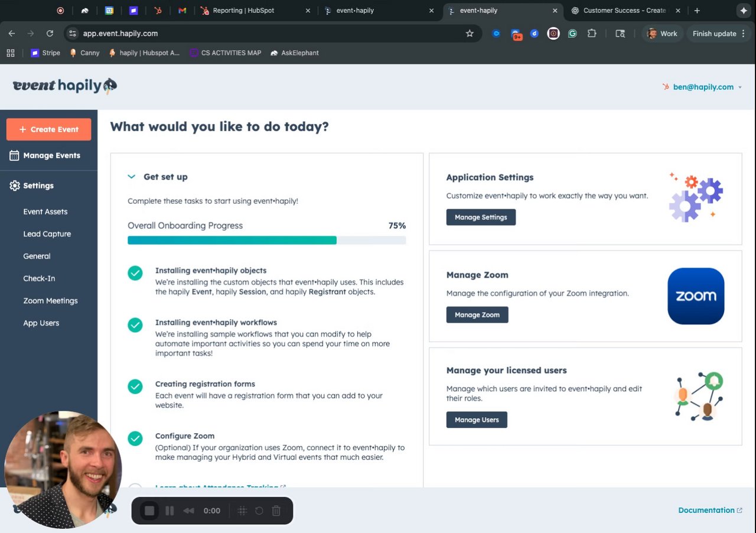Open the Canny bookmark
This screenshot has height=533, width=756.
[84, 53]
